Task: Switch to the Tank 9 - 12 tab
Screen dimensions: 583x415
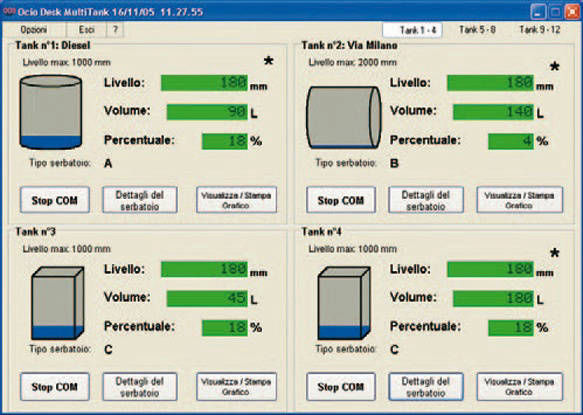Action: coord(539,30)
